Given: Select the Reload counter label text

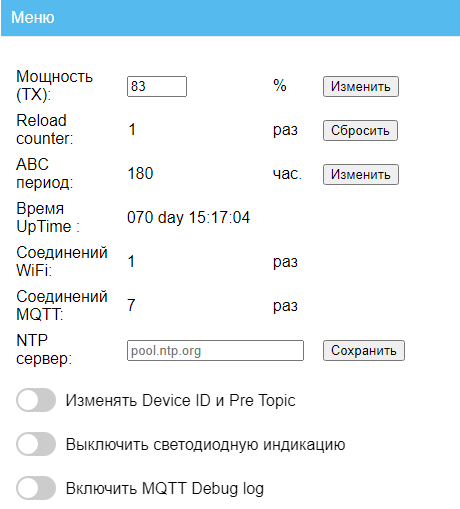Looking at the screenshot, I should coord(44,130).
